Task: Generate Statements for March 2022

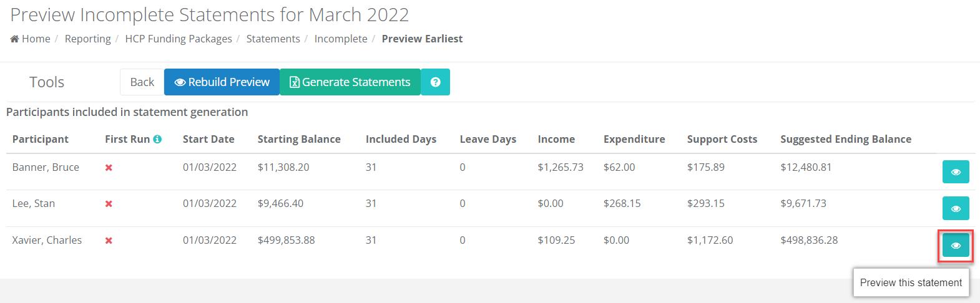Action: pyautogui.click(x=350, y=82)
